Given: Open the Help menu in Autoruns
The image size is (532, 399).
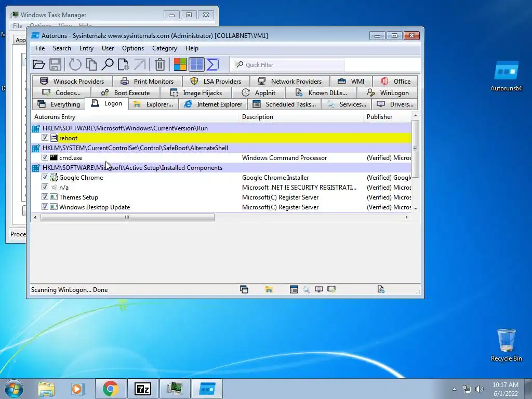Looking at the screenshot, I should (192, 48).
